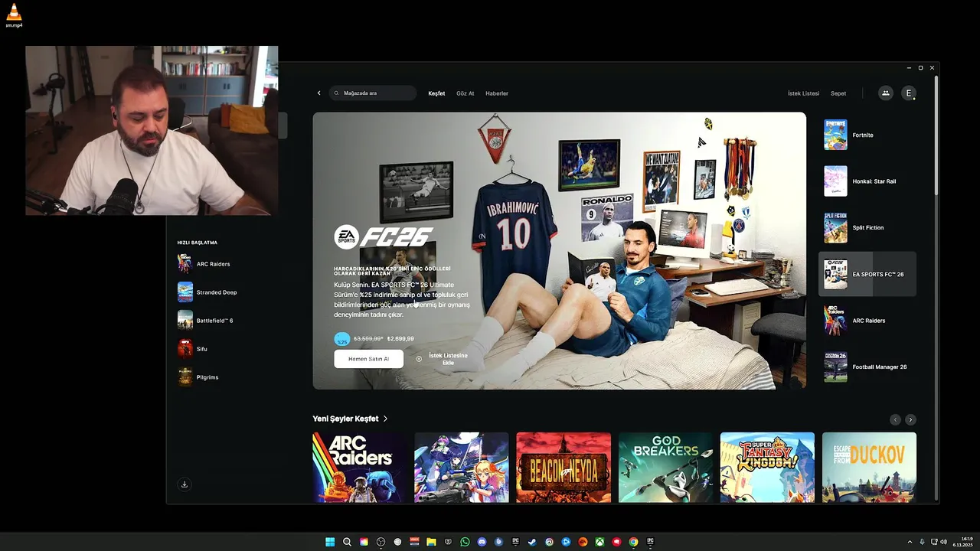Viewport: 980px width, 551px height.
Task: Select ARC Raiders in the featured list
Action: click(x=867, y=321)
